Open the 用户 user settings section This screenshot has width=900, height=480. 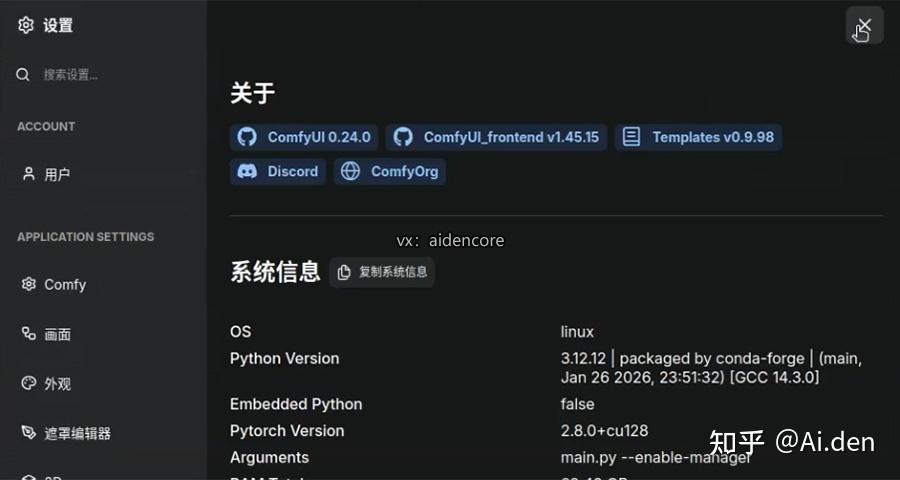[103, 174]
